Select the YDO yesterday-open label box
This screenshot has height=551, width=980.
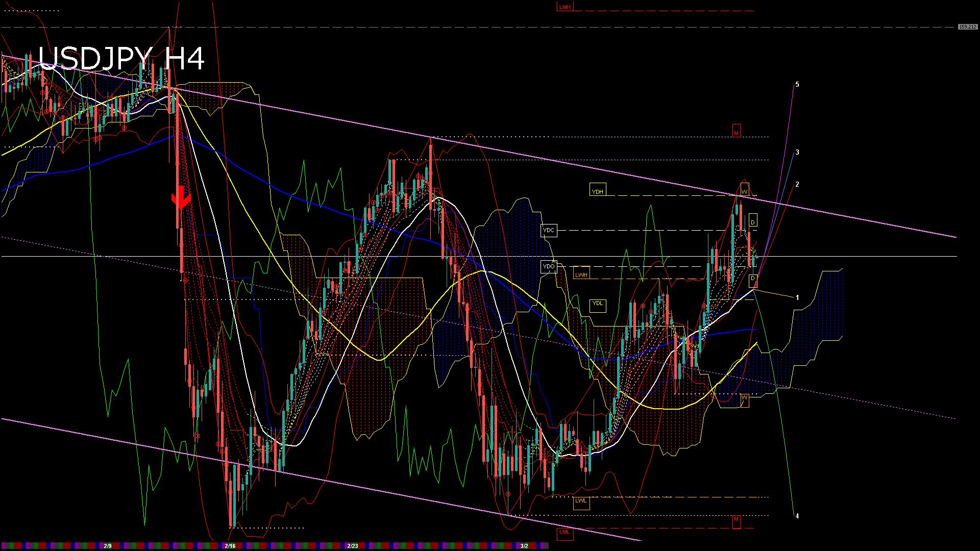[550, 266]
